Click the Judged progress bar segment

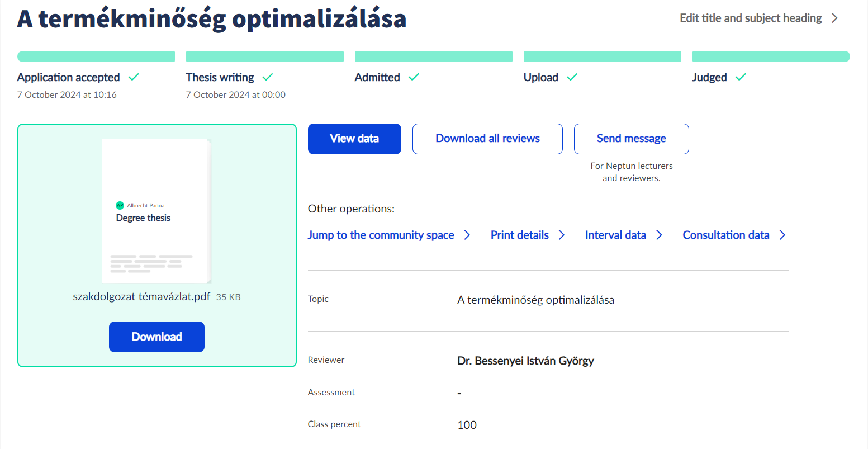click(771, 56)
